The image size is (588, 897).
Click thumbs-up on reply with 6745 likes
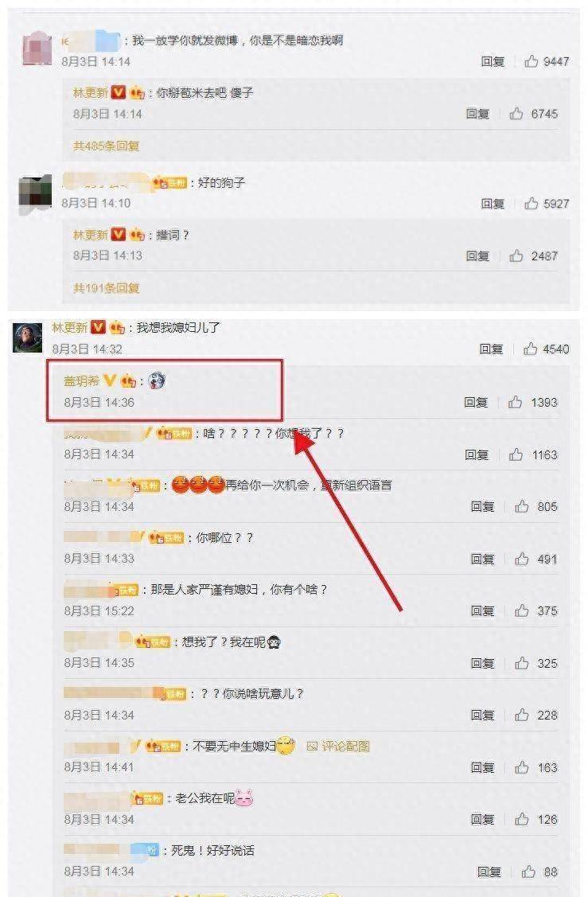click(x=516, y=113)
